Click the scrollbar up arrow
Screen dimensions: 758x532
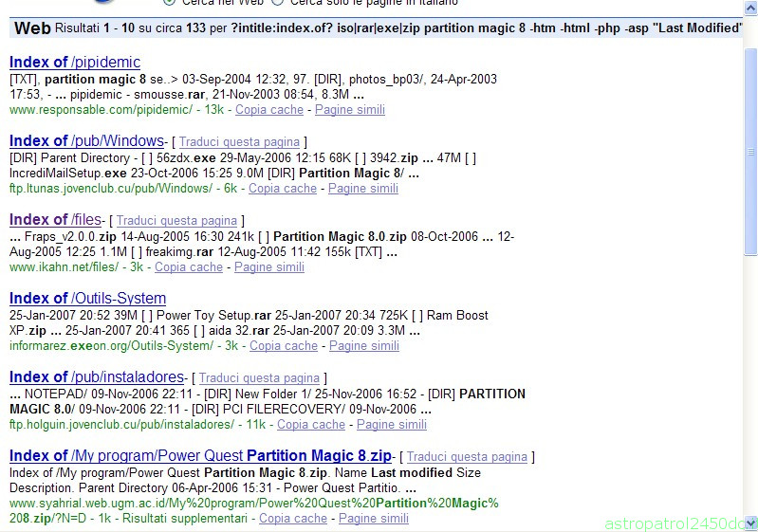(750, 8)
